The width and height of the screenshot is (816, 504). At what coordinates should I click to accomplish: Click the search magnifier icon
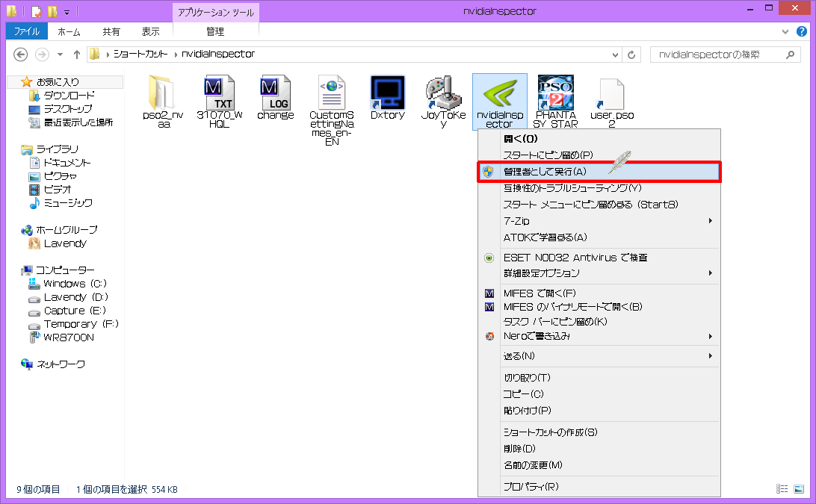[790, 54]
